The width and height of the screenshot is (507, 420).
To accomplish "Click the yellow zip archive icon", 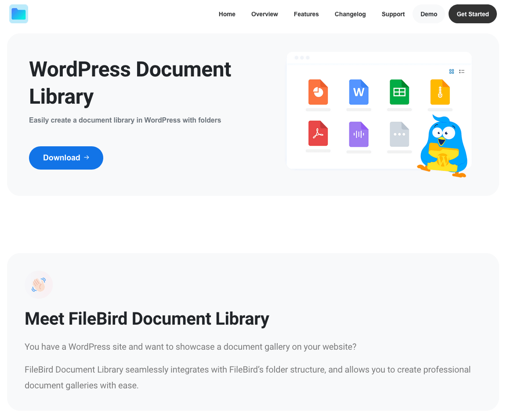I will 440,92.
